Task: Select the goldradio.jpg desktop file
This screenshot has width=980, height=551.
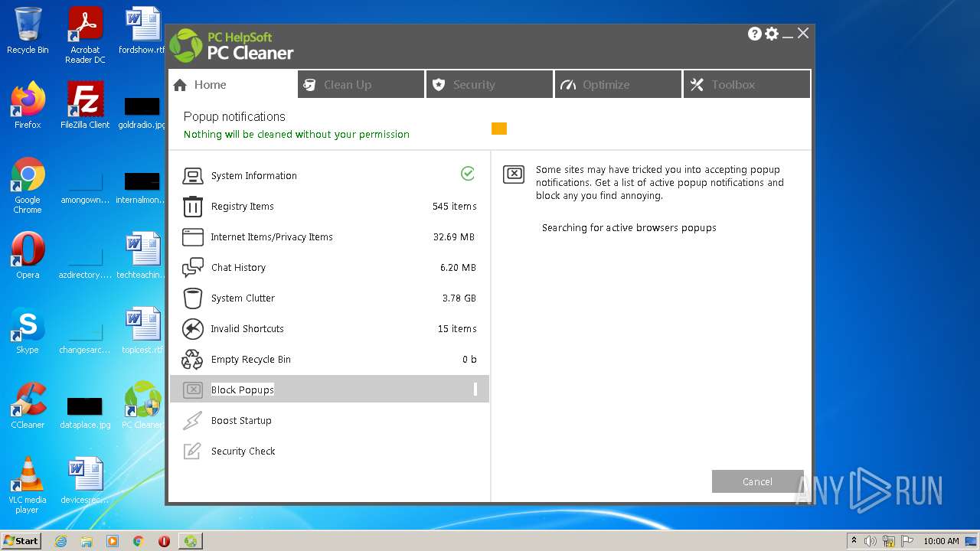Action: coord(142,112)
